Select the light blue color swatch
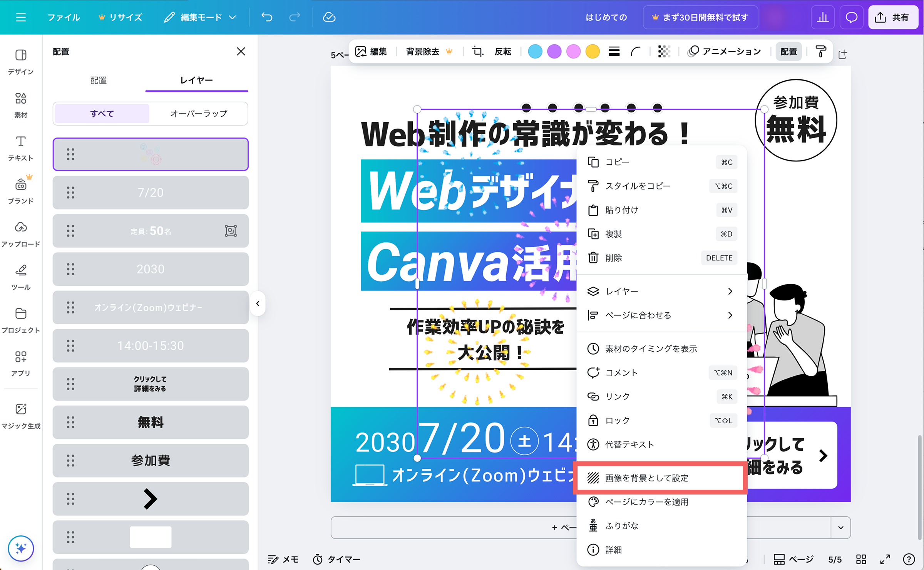924x570 pixels. [x=535, y=52]
